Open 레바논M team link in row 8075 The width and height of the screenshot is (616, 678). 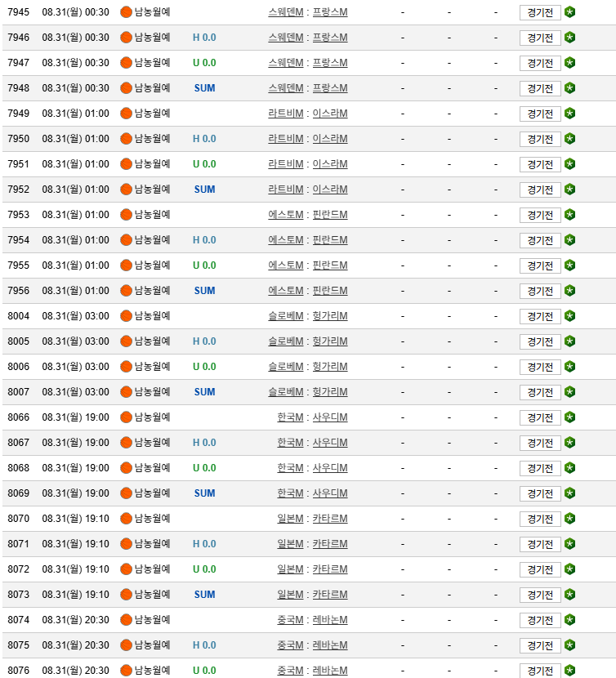(330, 645)
